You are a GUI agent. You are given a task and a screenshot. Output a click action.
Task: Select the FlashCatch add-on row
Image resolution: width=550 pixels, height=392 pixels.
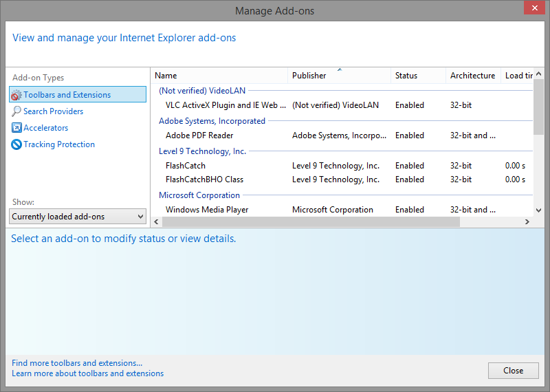coord(342,166)
